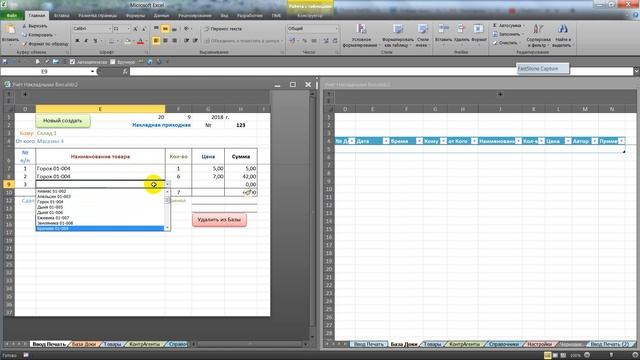Select the Настройки sheet tab in right window
The height and width of the screenshot is (360, 640).
pos(539,344)
